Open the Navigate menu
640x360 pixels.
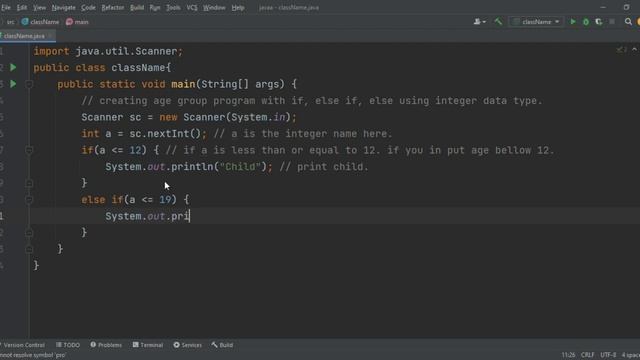coord(63,7)
